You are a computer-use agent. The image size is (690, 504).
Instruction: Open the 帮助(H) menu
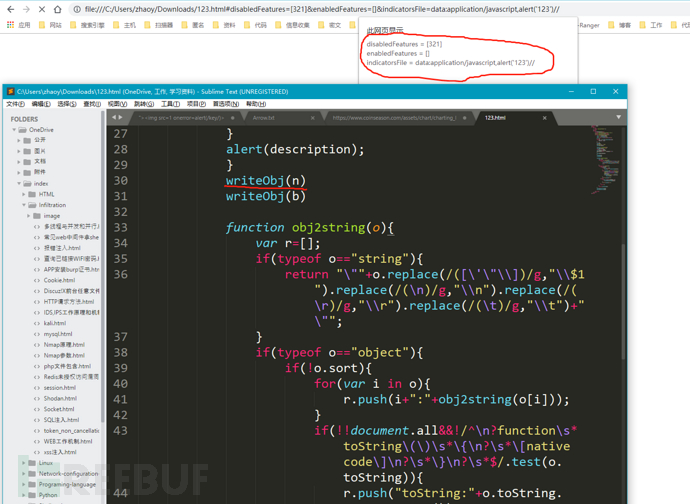[x=256, y=104]
